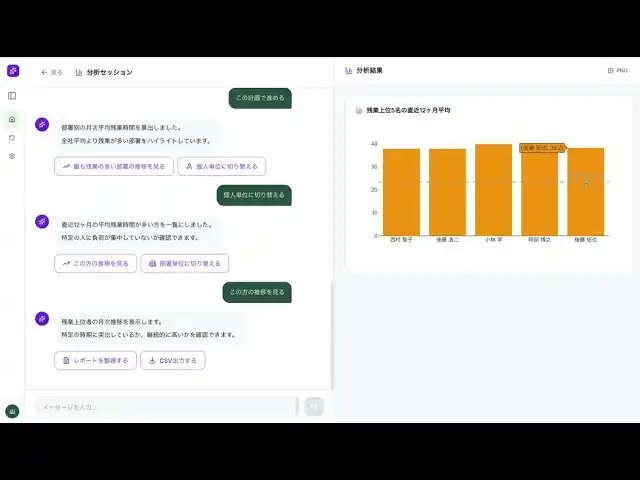
Task: Click 最も残業の多い部署の推移を見る suggestion
Action: (114, 167)
